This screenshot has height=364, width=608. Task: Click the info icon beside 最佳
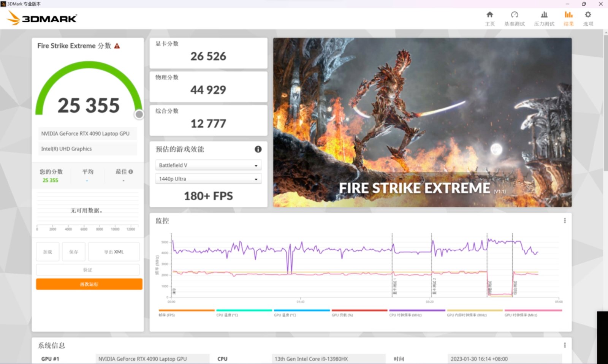coord(131,172)
